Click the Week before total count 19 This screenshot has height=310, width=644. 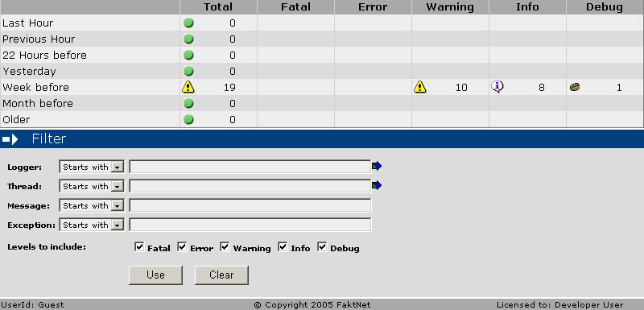(229, 88)
